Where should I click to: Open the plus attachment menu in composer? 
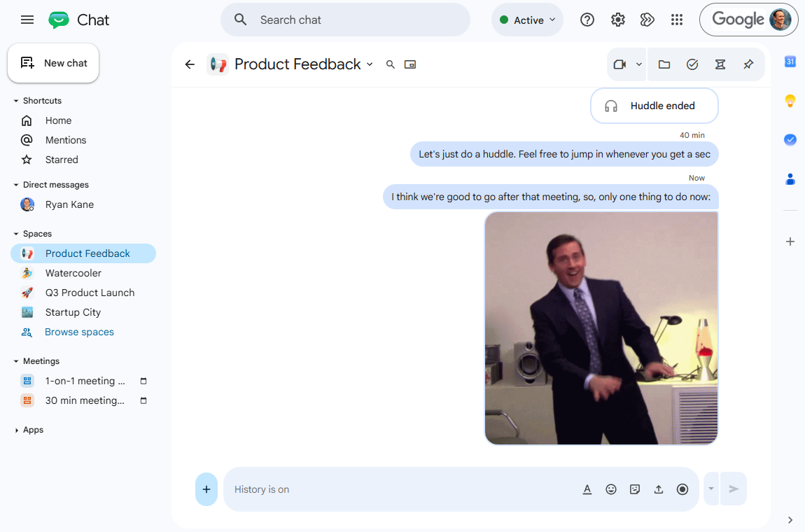(206, 489)
